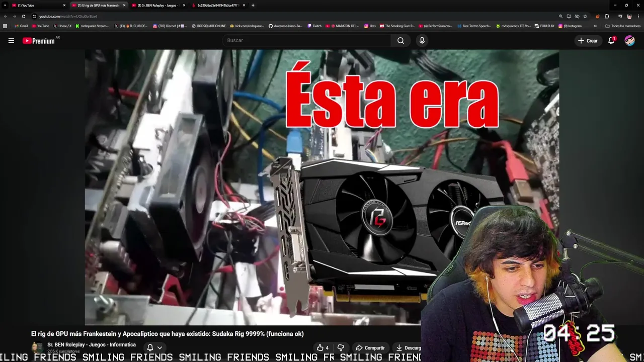Start voice search with microphone icon

click(422, 41)
